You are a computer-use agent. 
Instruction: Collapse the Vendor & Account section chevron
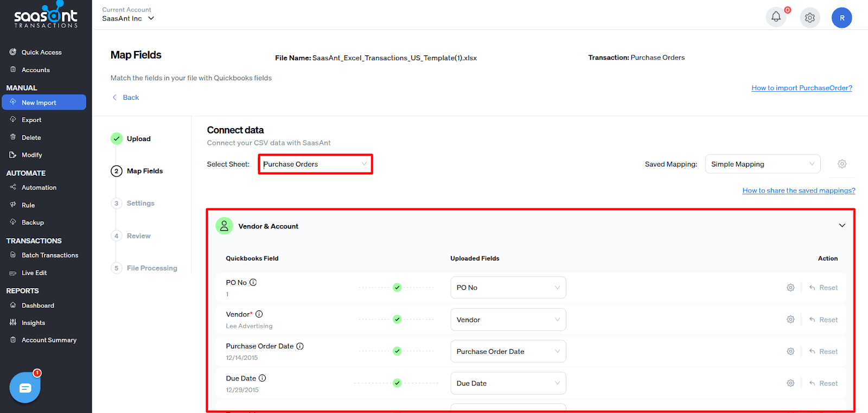point(842,225)
